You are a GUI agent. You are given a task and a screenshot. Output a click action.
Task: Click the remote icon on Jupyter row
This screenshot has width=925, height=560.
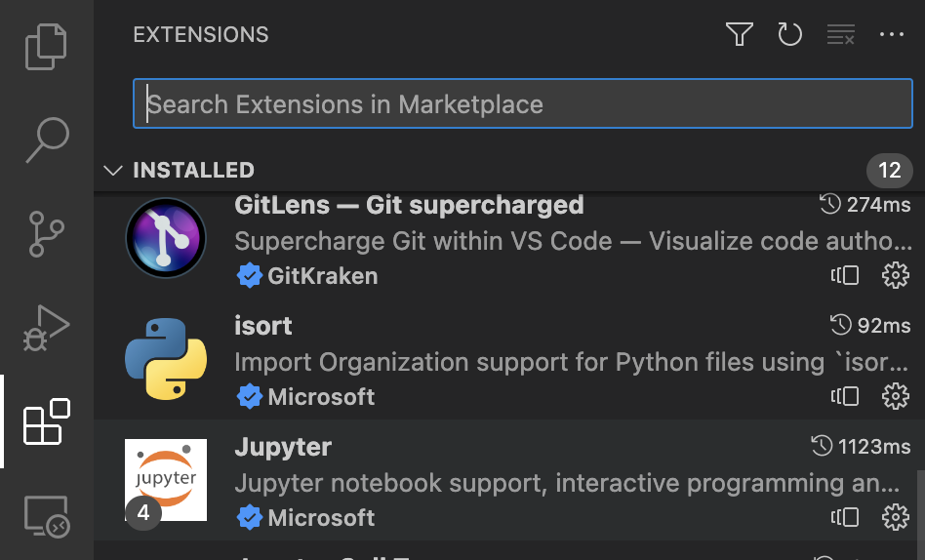(845, 516)
